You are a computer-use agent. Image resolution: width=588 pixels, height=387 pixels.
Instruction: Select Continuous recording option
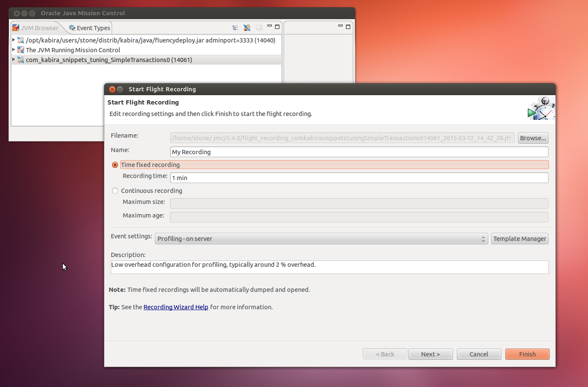pos(115,191)
